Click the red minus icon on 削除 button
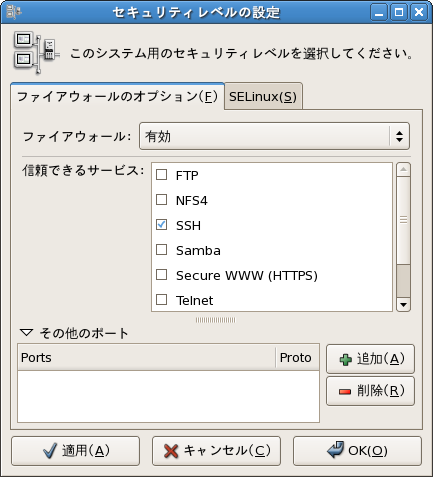The width and height of the screenshot is (433, 477). tap(345, 391)
